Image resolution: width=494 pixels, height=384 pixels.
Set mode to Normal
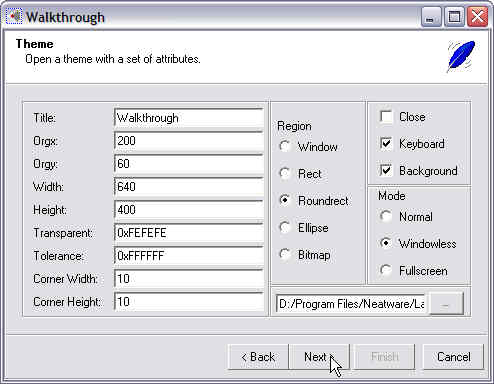click(x=386, y=217)
